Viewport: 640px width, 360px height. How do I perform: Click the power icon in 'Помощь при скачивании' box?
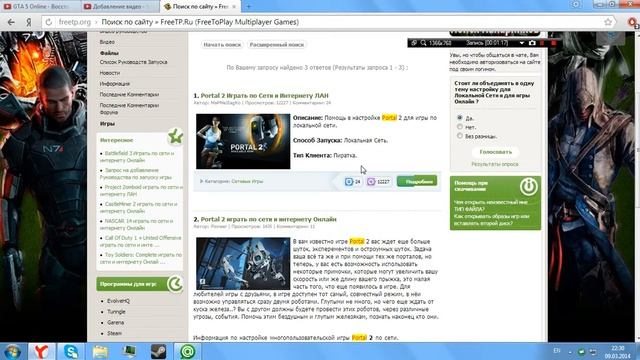pos(529,186)
